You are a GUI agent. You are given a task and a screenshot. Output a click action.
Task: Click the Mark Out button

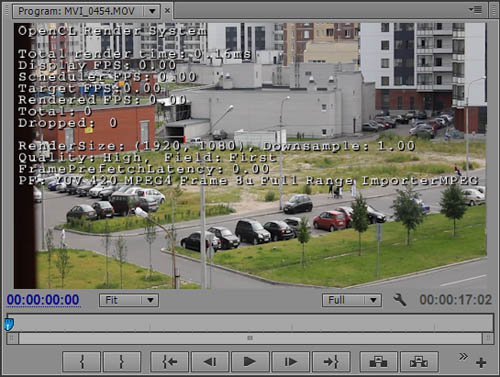[x=122, y=362]
